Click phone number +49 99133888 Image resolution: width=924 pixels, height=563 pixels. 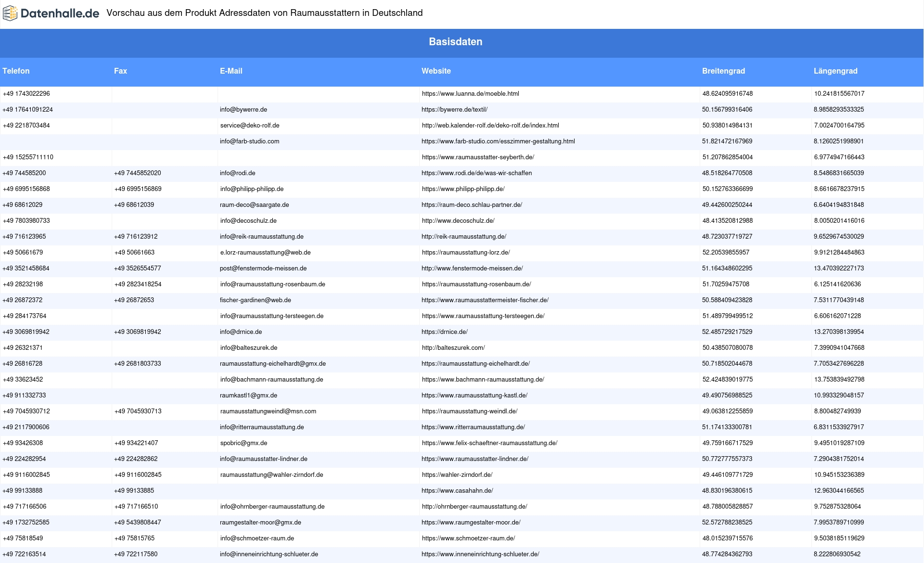(23, 491)
